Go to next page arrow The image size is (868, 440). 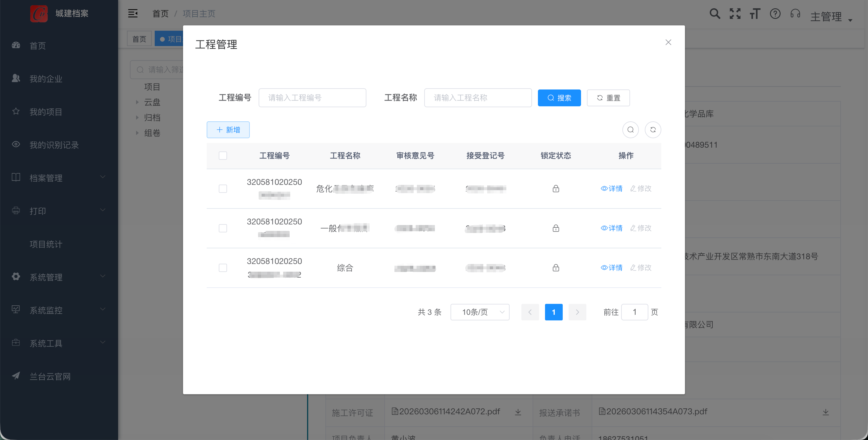point(577,312)
